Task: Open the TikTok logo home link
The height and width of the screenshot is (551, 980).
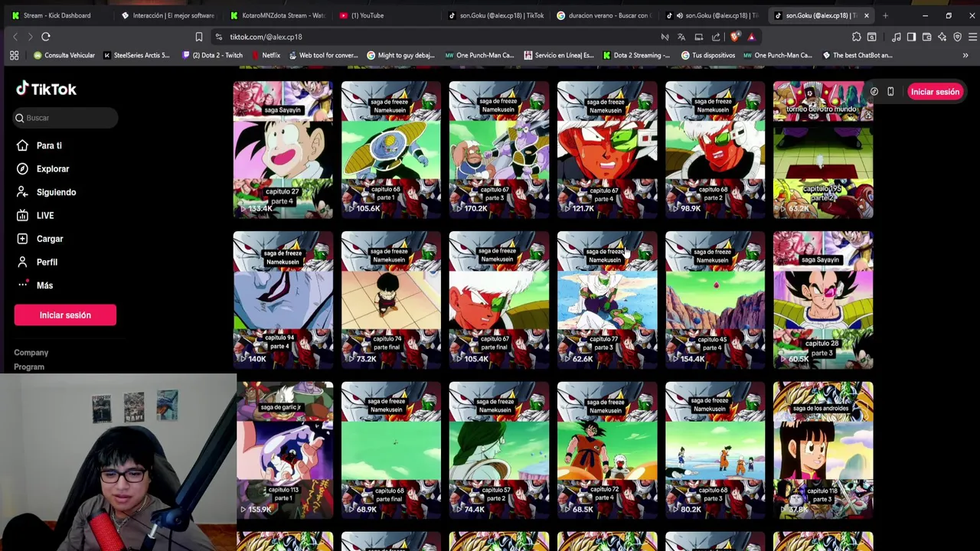Action: point(46,90)
